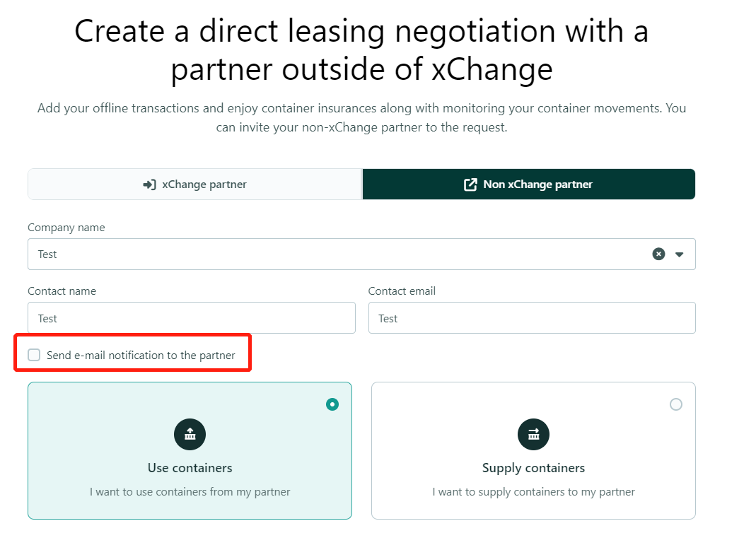Click the sign-in arrow icon beside xChange partner

tap(149, 184)
